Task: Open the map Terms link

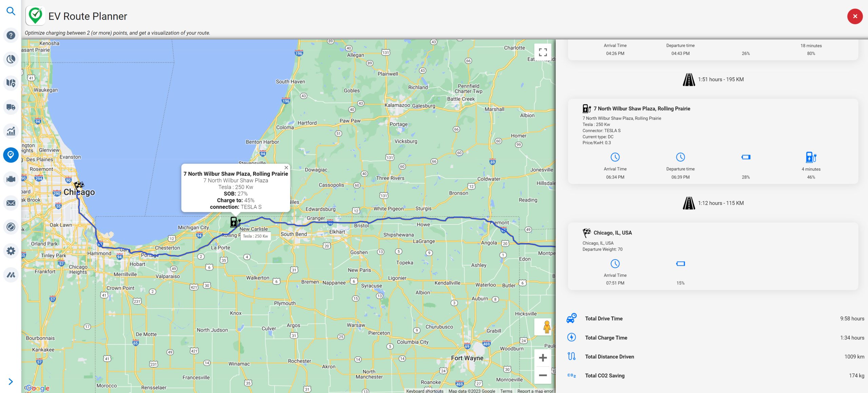Action: [x=506, y=391]
